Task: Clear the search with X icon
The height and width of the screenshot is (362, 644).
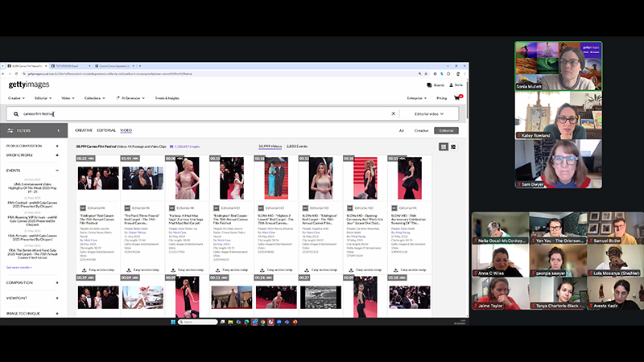Action: coord(394,113)
